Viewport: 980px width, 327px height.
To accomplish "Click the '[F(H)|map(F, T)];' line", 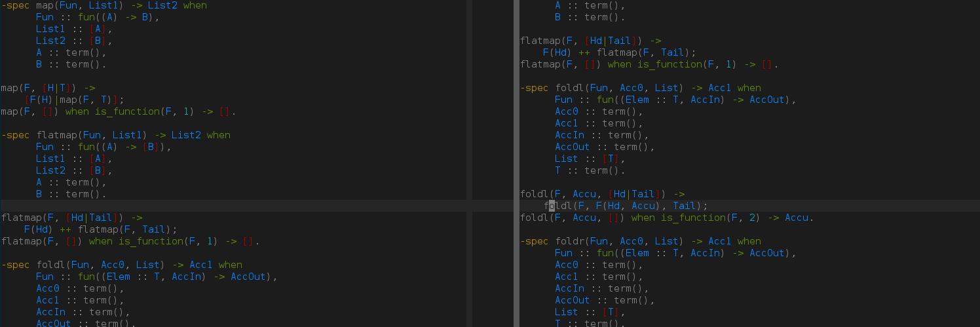I will [x=75, y=100].
